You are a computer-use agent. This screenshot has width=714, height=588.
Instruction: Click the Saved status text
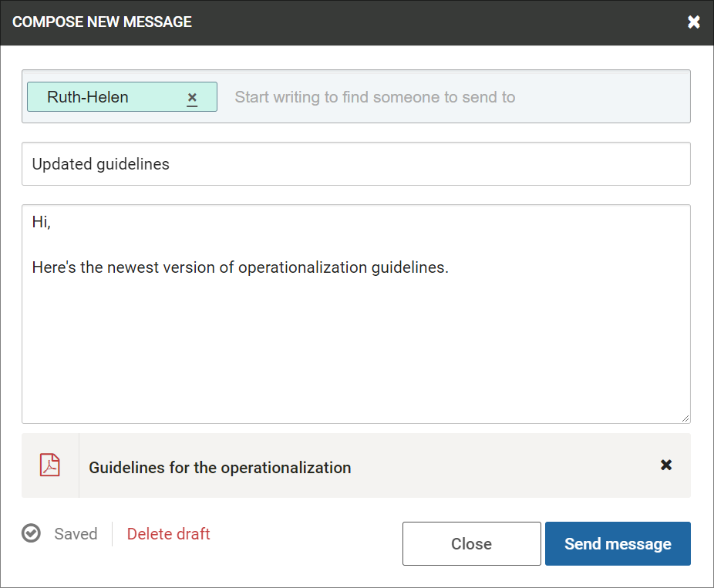(x=76, y=534)
